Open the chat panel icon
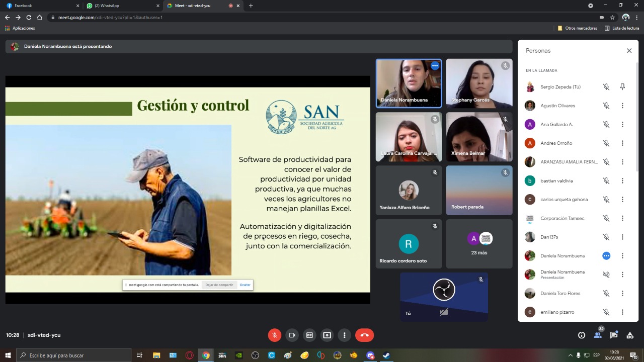 pyautogui.click(x=614, y=335)
